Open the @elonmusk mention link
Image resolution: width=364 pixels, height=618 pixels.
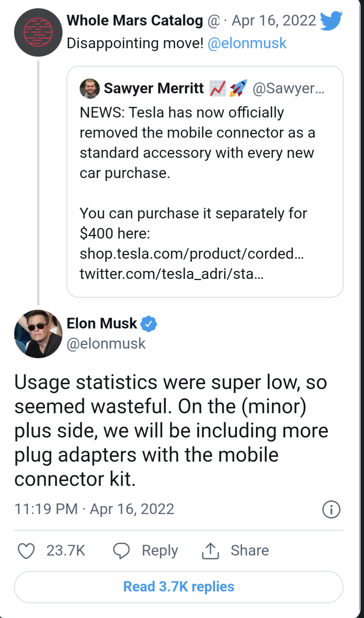pyautogui.click(x=247, y=43)
